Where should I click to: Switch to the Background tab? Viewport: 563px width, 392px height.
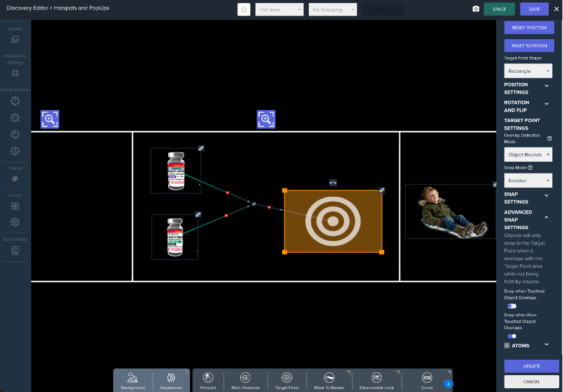(133, 380)
